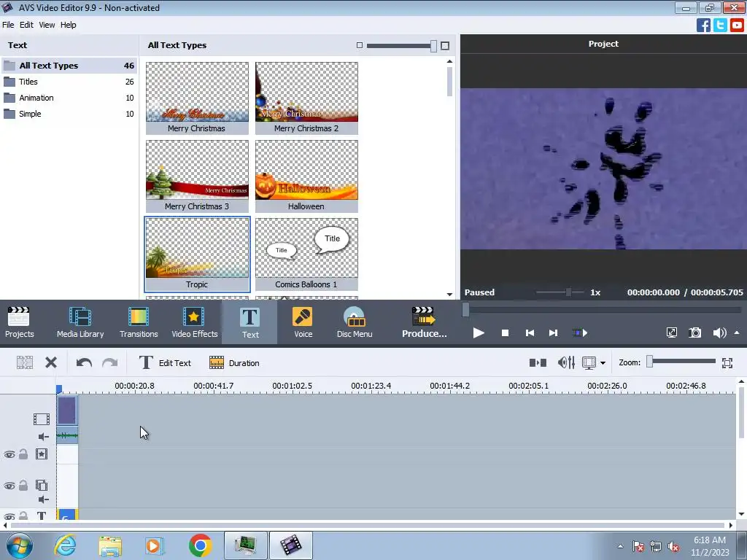Open the Edit menu
This screenshot has width=747, height=560.
point(26,25)
